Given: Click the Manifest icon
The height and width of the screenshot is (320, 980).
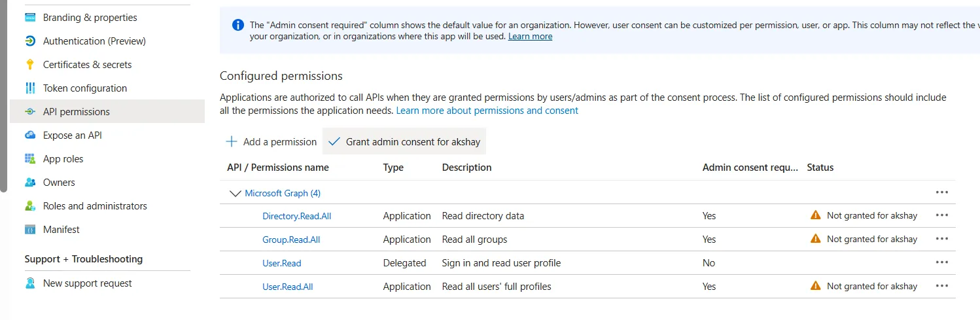Looking at the screenshot, I should coord(30,230).
